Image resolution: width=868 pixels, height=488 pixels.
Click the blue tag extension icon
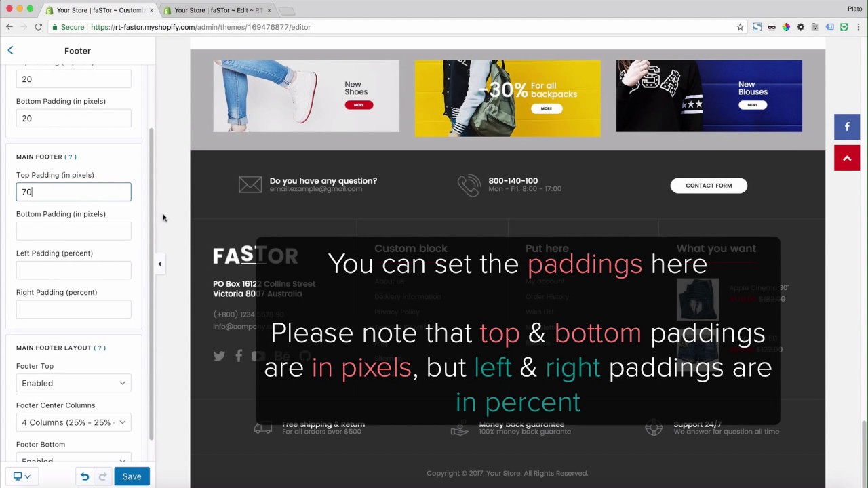click(829, 27)
